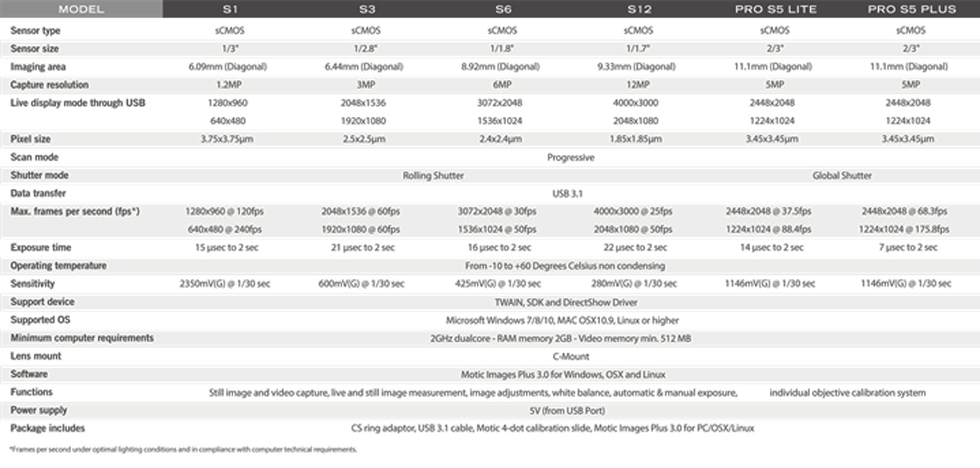Select the USB 3.1 data transfer value
Image resolution: width=980 pixels, height=468 pixels.
pyautogui.click(x=570, y=193)
